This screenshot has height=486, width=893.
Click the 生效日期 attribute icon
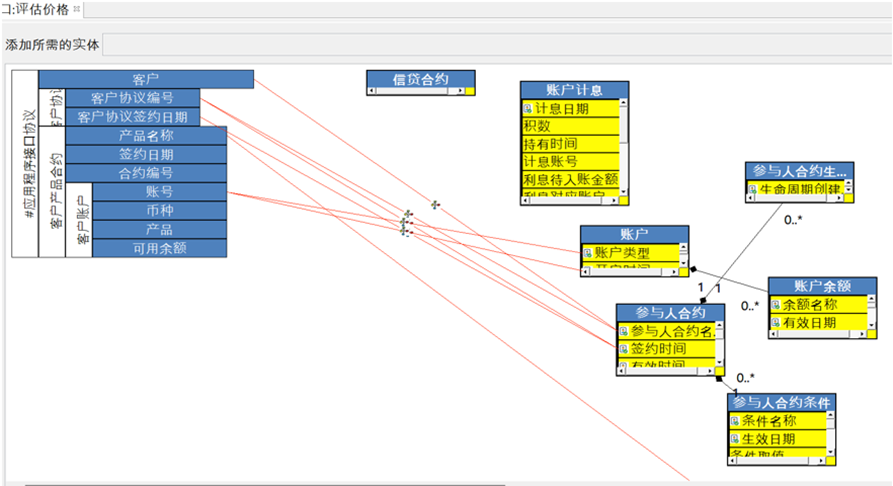click(x=734, y=439)
